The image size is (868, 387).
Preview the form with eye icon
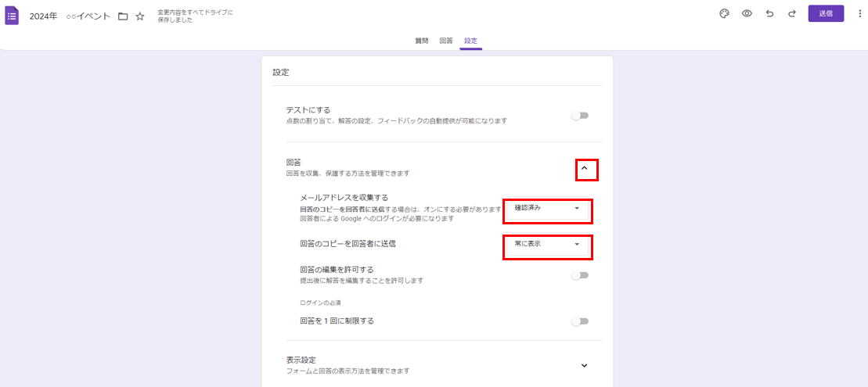(747, 14)
